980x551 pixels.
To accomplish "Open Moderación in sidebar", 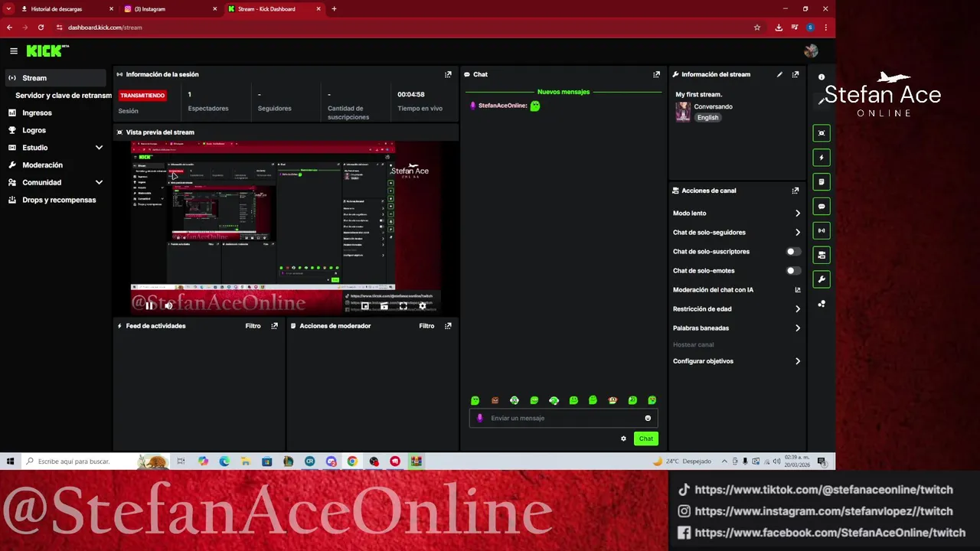I will coord(42,165).
